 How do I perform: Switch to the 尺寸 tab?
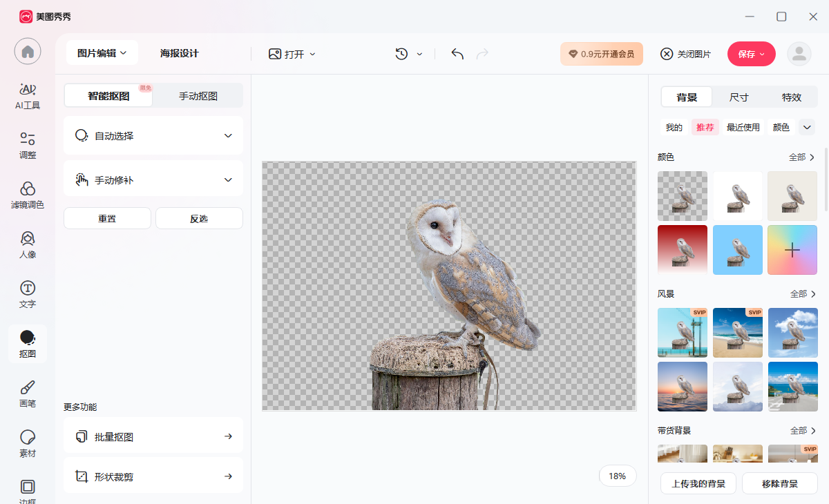click(x=738, y=97)
